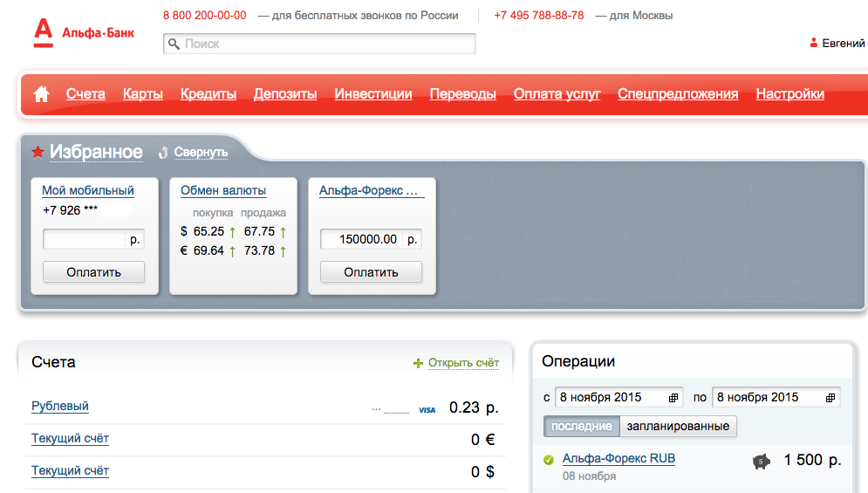Click the piggy bank icon in operations
Image resolution: width=868 pixels, height=493 pixels.
(761, 462)
